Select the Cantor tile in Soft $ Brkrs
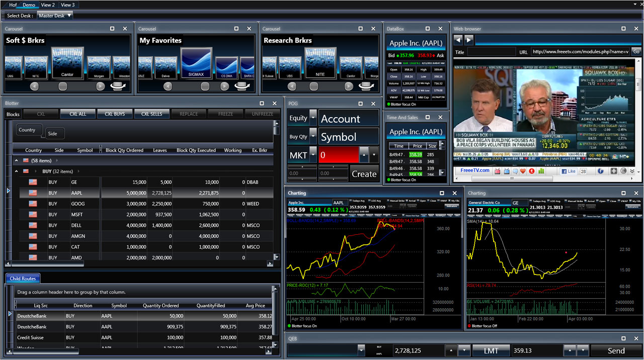The height and width of the screenshot is (360, 644). tap(67, 62)
